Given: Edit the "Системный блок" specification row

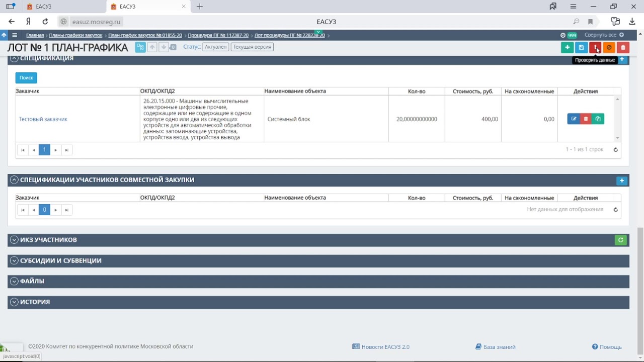Looking at the screenshot, I should [574, 119].
